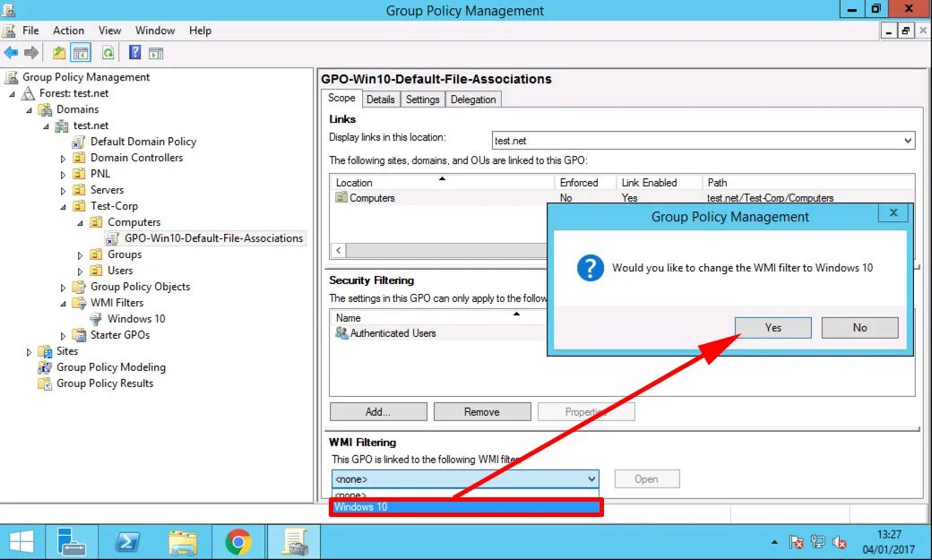Toggle Show/Hide Console Tree toolbar icon
Image resolution: width=932 pixels, height=560 pixels.
tap(81, 53)
